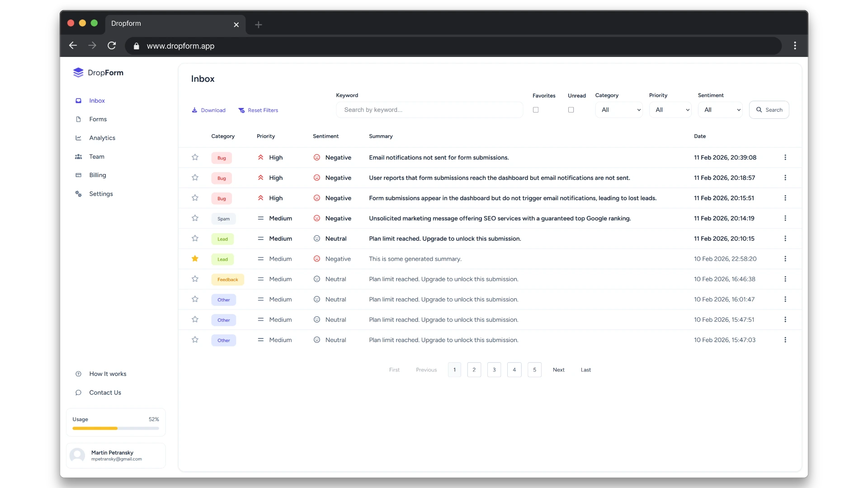This screenshot has height=488, width=868.
Task: Go to the Team section
Action: coord(96,156)
